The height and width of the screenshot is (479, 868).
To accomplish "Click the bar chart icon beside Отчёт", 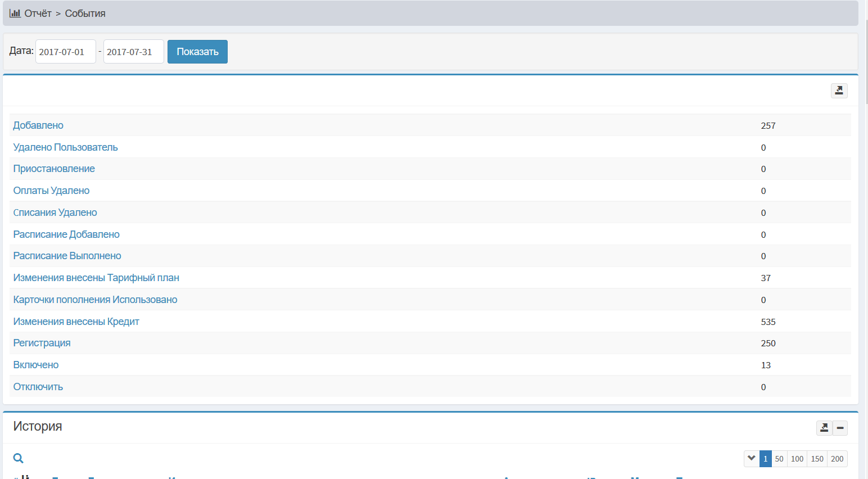I will (x=15, y=13).
